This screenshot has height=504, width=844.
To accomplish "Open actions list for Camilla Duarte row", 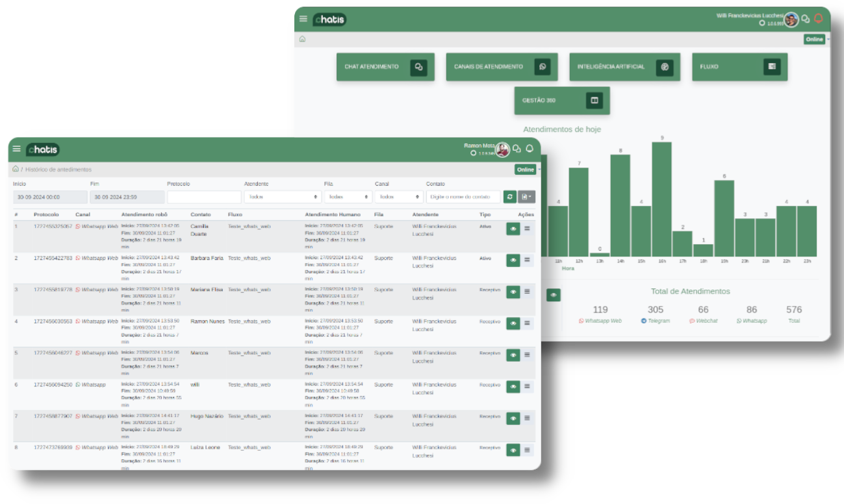I will [x=527, y=228].
